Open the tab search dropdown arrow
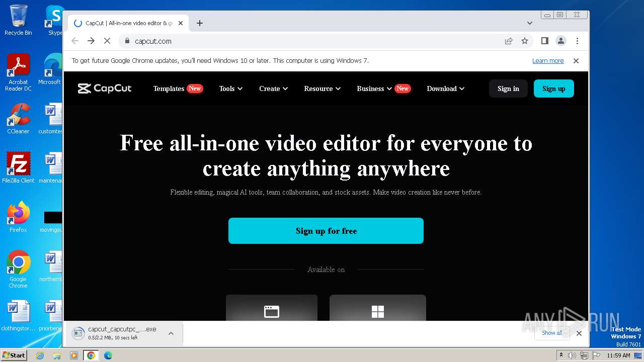 530,23
